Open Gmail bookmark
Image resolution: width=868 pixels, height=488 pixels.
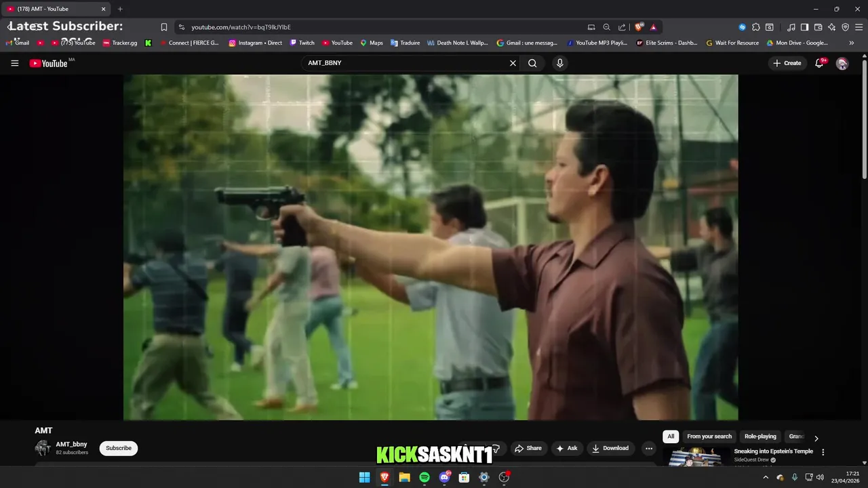(18, 43)
